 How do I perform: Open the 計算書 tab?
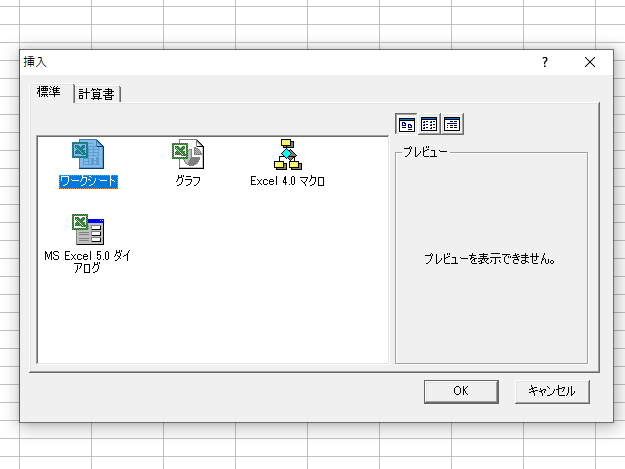pyautogui.click(x=97, y=94)
